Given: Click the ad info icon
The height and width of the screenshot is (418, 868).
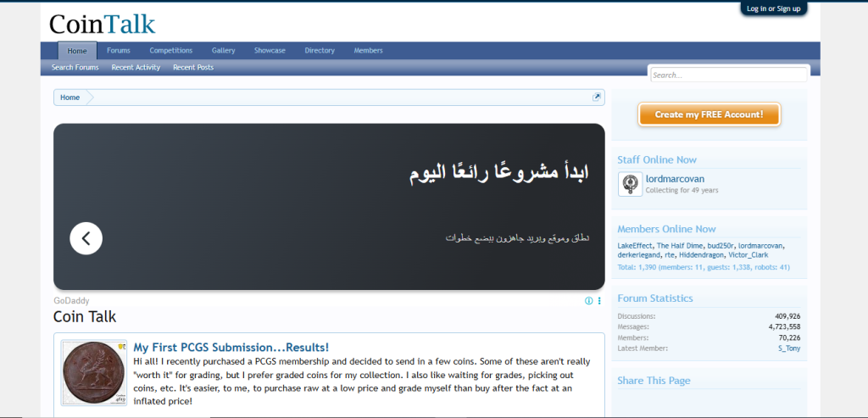Looking at the screenshot, I should [x=588, y=301].
